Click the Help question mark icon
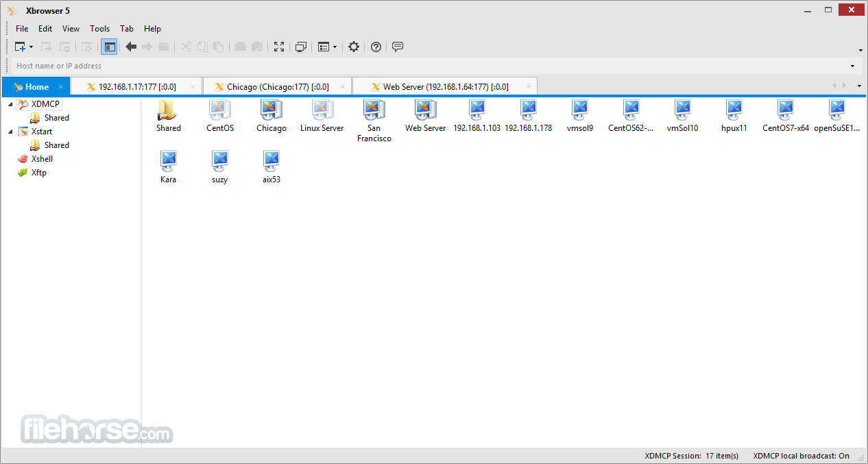The height and width of the screenshot is (464, 868). [x=376, y=47]
